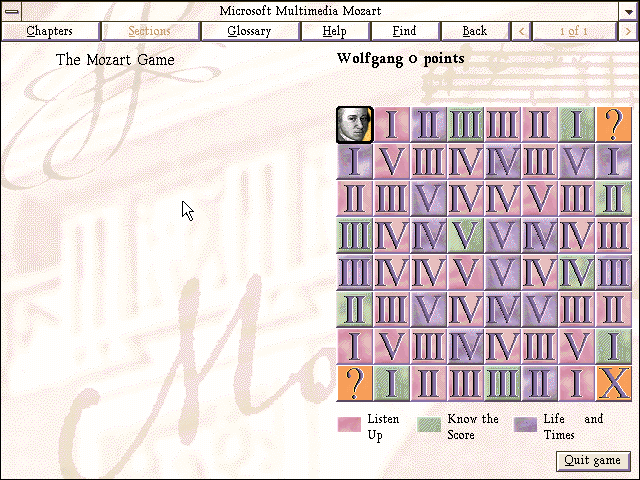Click the green I tile above the orange X
Screen dimensions: 640x480
click(613, 347)
